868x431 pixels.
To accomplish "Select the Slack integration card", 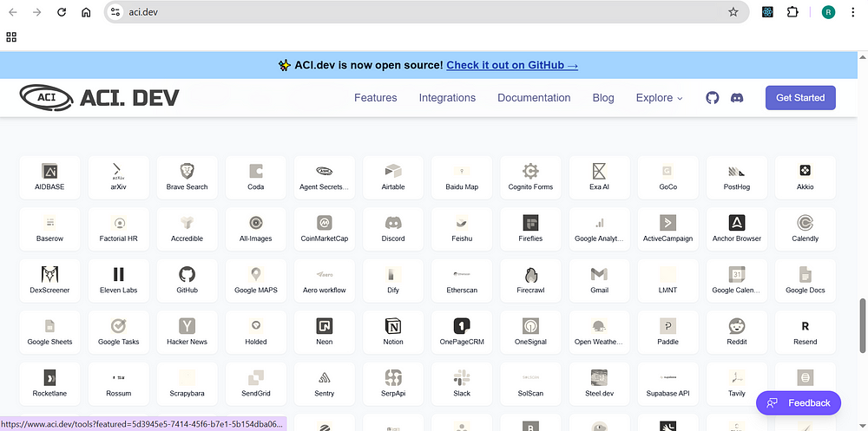I will pyautogui.click(x=462, y=384).
